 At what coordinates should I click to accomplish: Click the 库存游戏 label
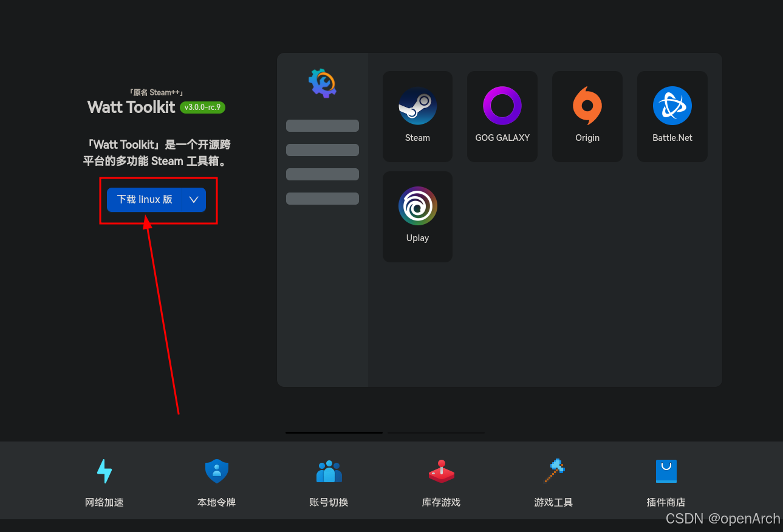pyautogui.click(x=442, y=503)
